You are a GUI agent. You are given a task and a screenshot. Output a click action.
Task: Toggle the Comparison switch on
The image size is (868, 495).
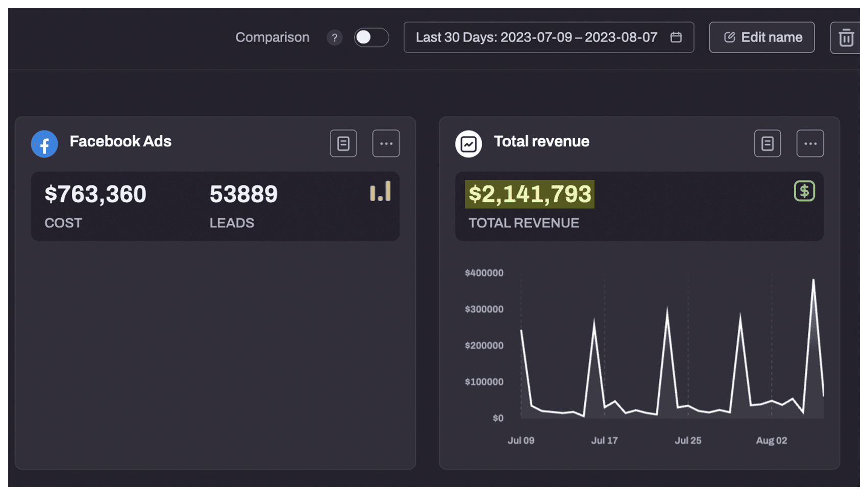[371, 38]
